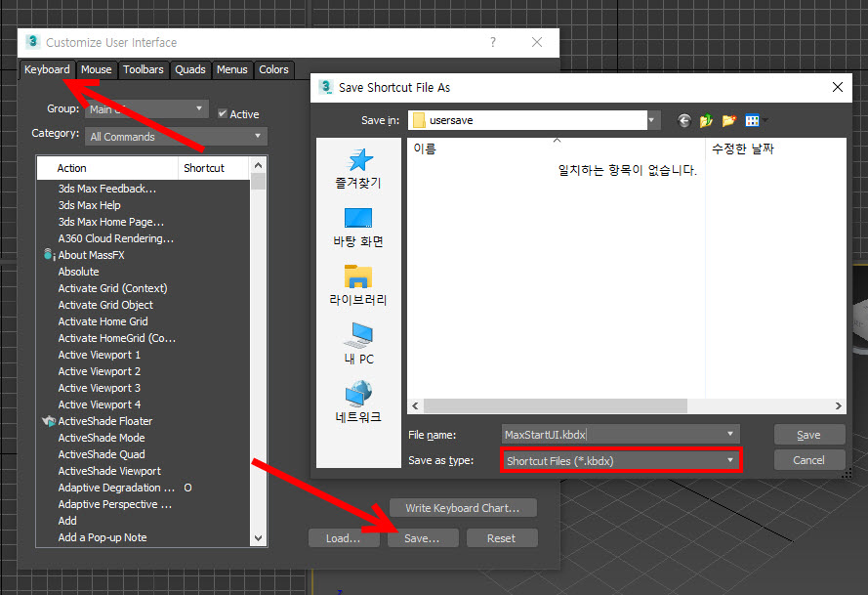Switch to the Menus tab

pos(232,69)
